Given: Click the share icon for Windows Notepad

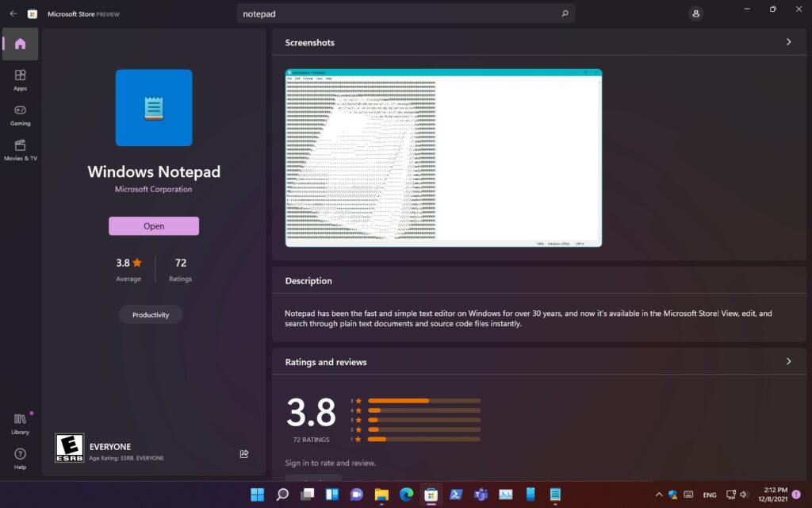Looking at the screenshot, I should point(244,454).
